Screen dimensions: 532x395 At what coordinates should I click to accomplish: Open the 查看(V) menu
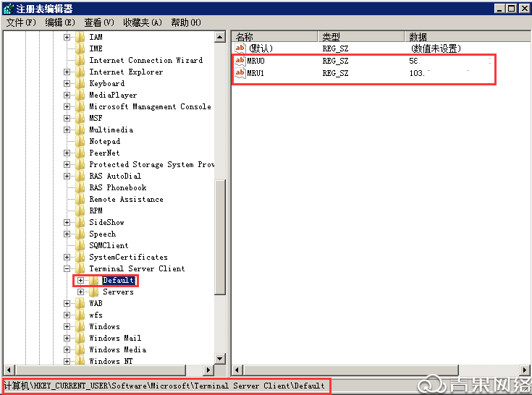(x=99, y=22)
